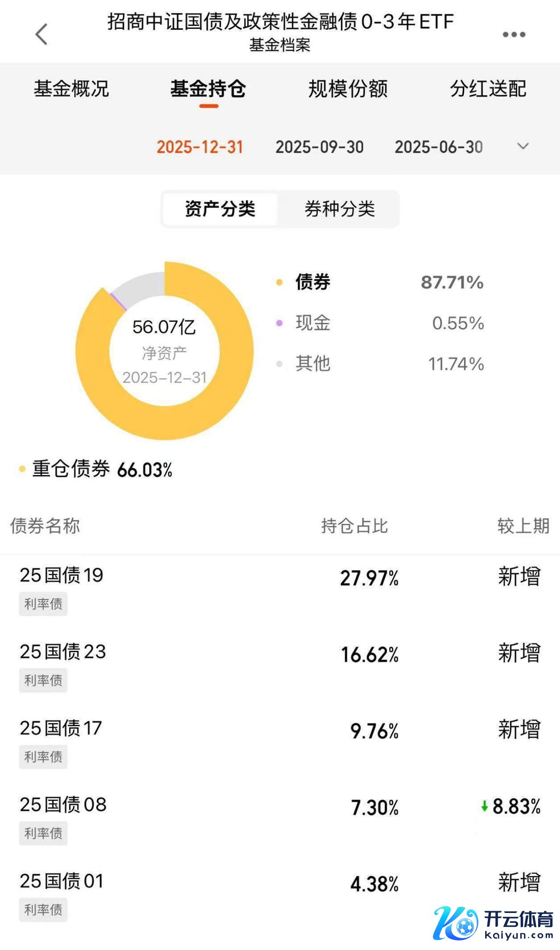The height and width of the screenshot is (950, 560).
Task: Switch to 券种分类 view
Action: click(x=340, y=209)
